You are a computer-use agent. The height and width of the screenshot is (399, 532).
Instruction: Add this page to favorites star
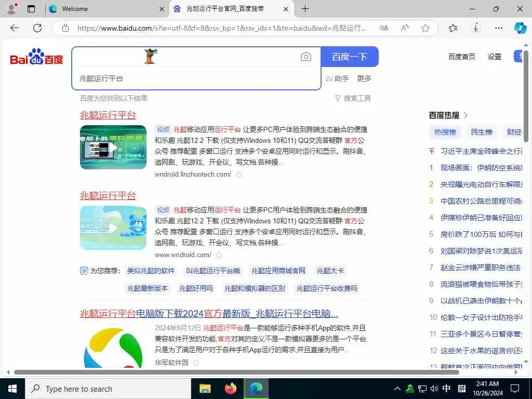pyautogui.click(x=425, y=28)
